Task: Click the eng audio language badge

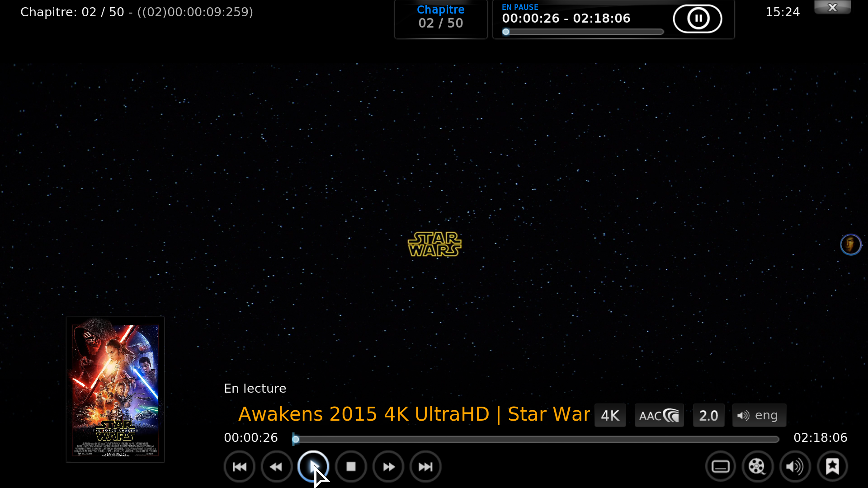Action: coord(759,415)
